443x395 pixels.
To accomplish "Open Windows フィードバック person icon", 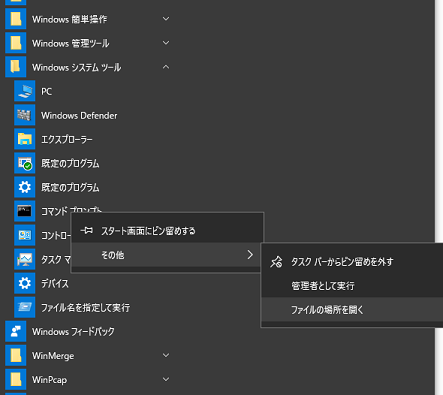I will pos(16,331).
